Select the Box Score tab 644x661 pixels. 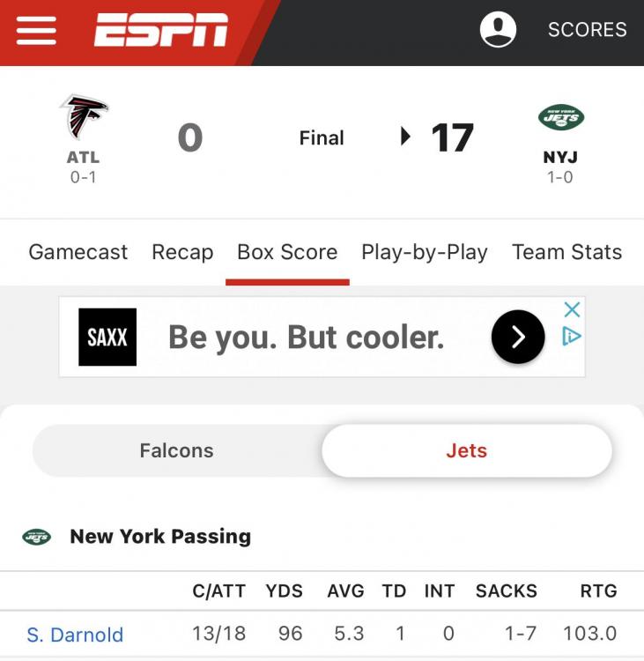pos(287,252)
